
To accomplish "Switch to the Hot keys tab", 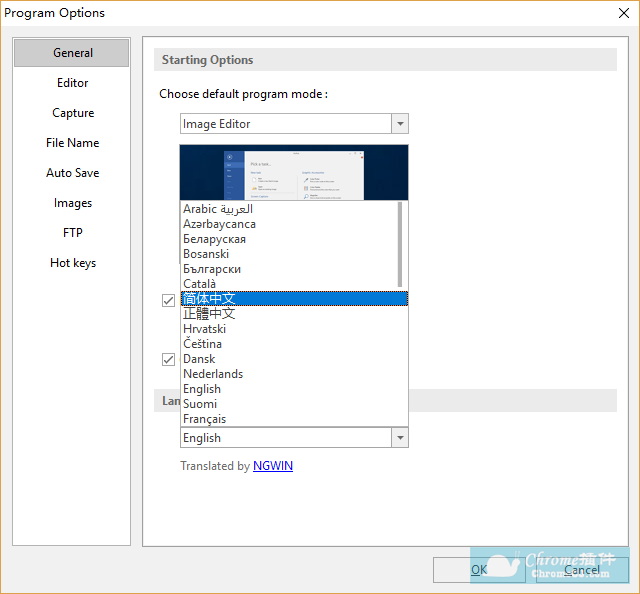I will pyautogui.click(x=72, y=263).
